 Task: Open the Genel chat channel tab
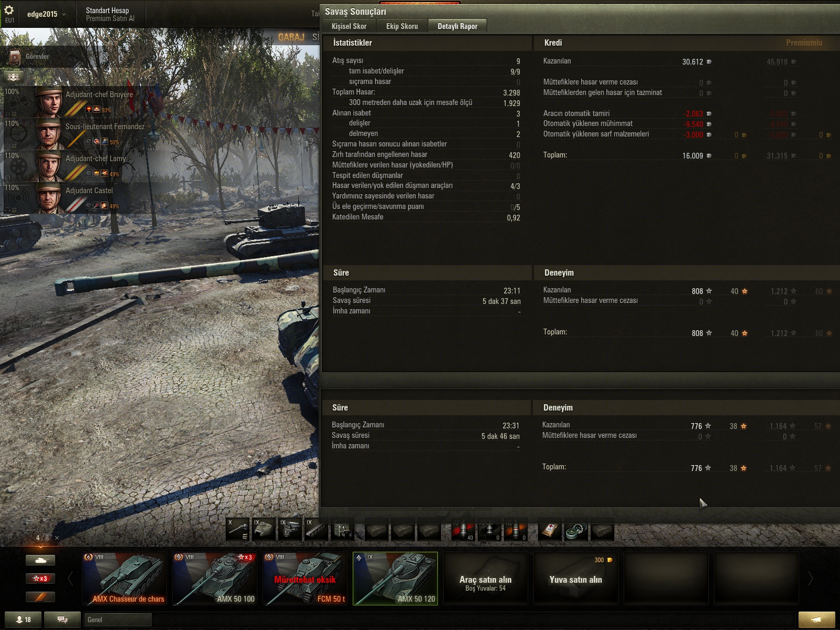pyautogui.click(x=118, y=619)
